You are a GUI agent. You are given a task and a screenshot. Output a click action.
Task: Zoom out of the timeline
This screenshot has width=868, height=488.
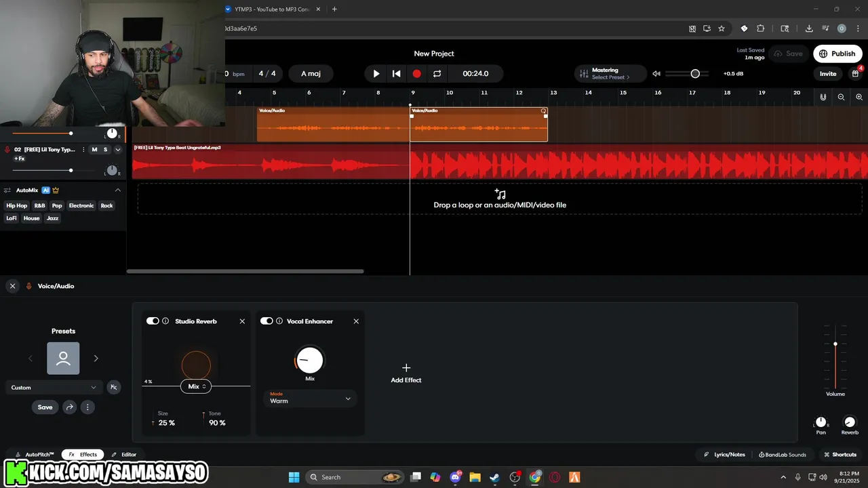841,97
